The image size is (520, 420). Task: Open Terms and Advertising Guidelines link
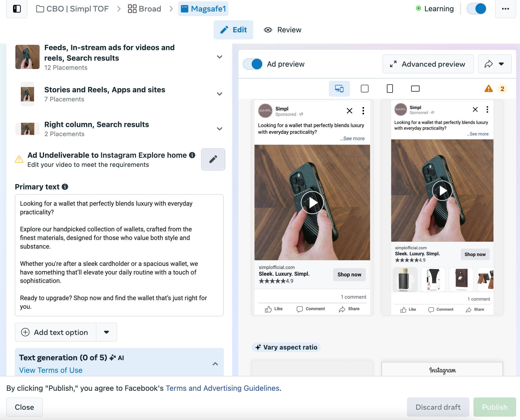pyautogui.click(x=222, y=388)
